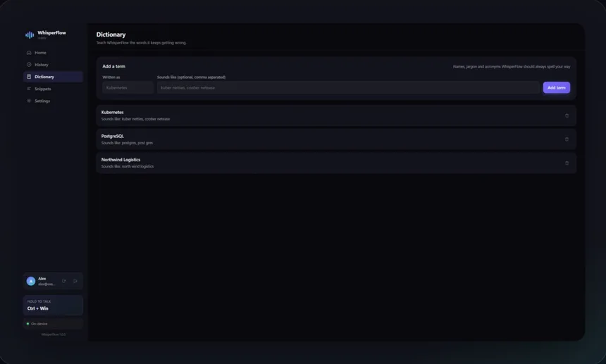This screenshot has height=364, width=606.
Task: Select the Kubernetes term name
Action: tap(113, 113)
